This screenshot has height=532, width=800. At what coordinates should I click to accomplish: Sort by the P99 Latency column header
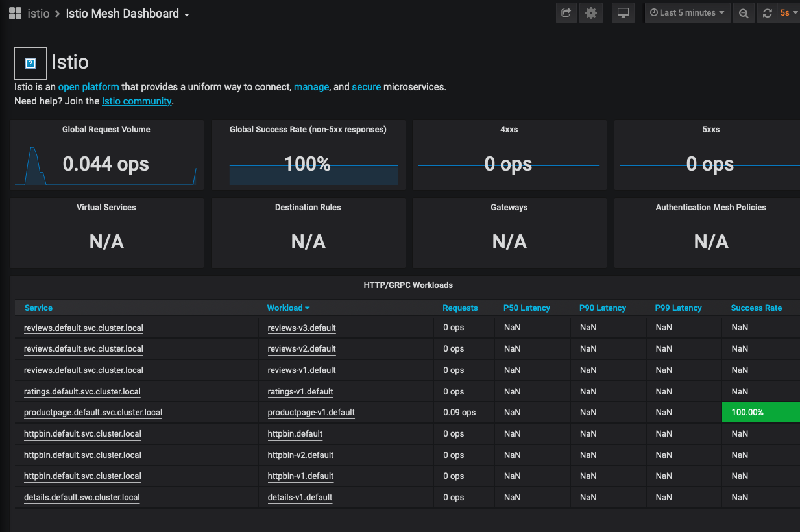click(679, 308)
